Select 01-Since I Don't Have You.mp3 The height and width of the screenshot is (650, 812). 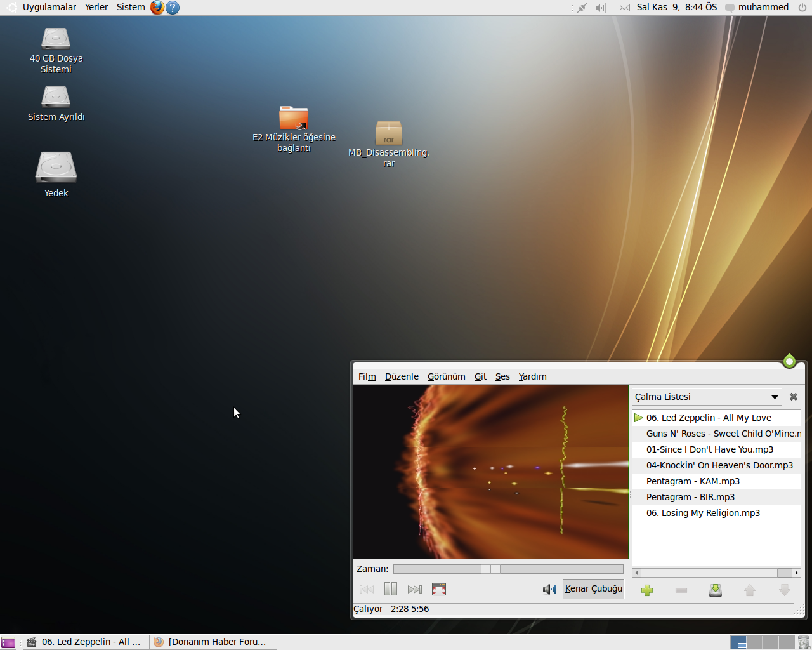(716, 449)
